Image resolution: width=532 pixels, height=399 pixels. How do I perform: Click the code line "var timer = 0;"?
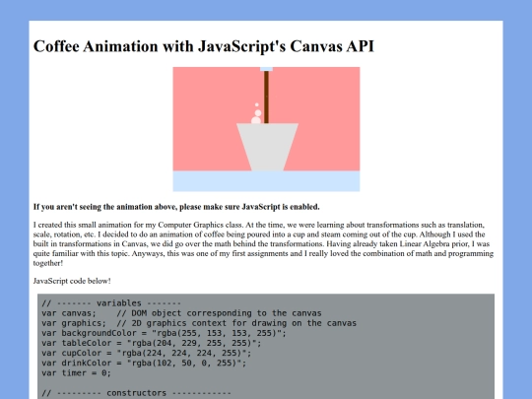click(x=76, y=372)
